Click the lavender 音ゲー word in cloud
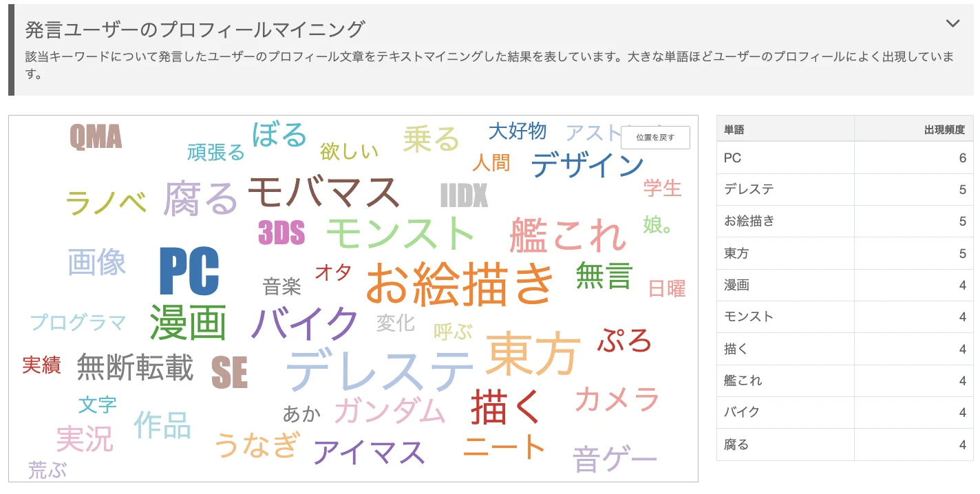Screen dimensions: 980x494 click(615, 460)
